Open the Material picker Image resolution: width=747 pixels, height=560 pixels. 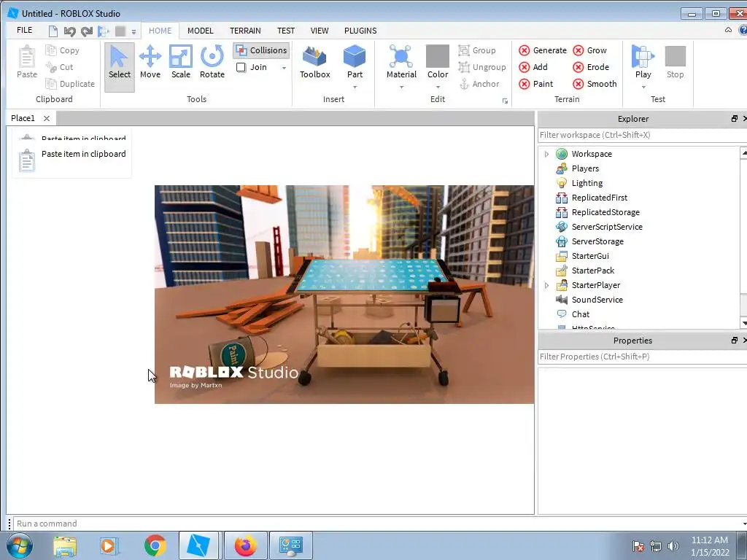point(401,61)
